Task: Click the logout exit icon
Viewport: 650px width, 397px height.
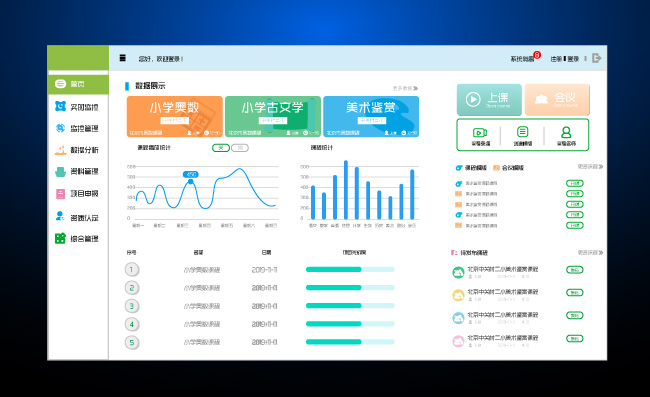Action: [x=596, y=58]
